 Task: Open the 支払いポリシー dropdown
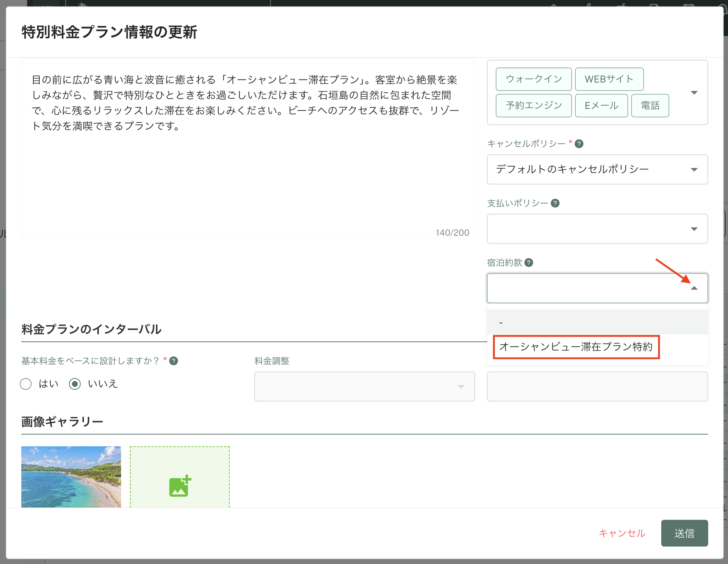pos(597,229)
